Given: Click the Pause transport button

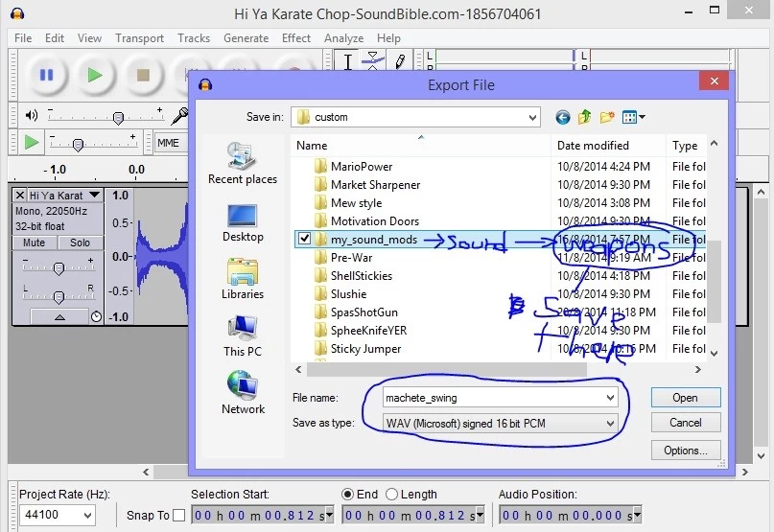Looking at the screenshot, I should coord(46,75).
